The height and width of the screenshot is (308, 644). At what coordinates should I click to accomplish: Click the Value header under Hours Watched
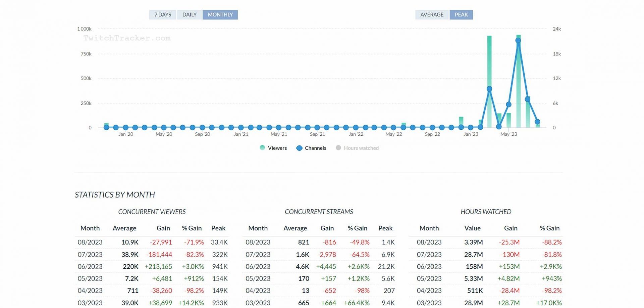(472, 228)
